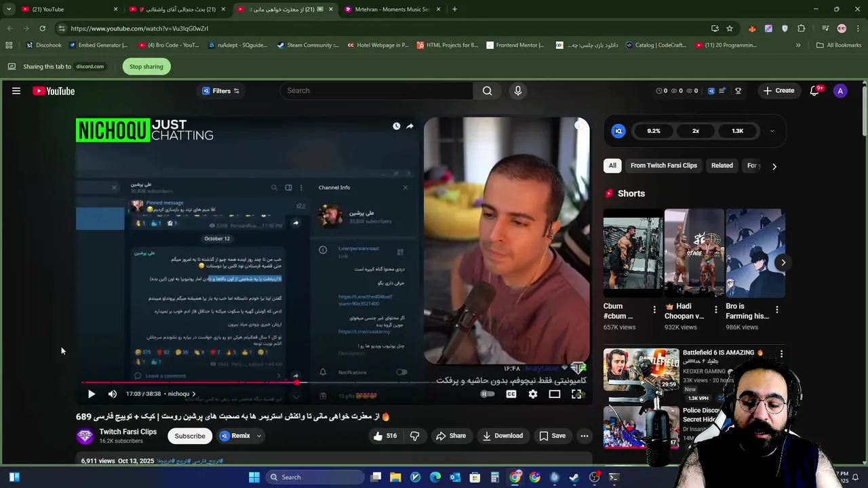868x488 pixels.
Task: Toggle autoplay switch in player
Action: pos(487,394)
